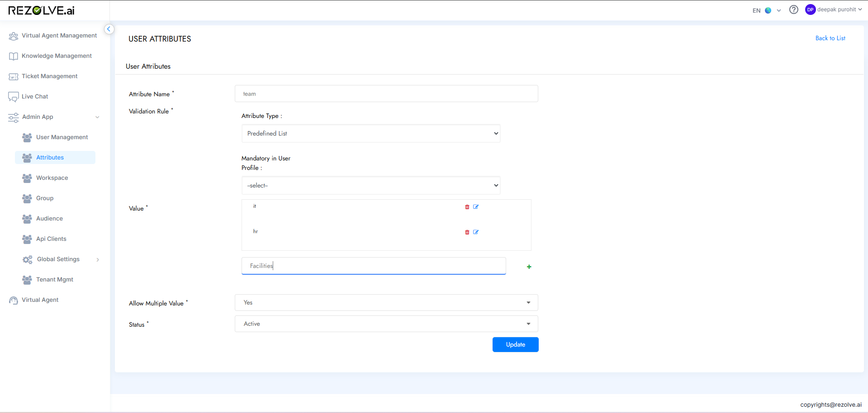Click the Audience people icon

(27, 219)
